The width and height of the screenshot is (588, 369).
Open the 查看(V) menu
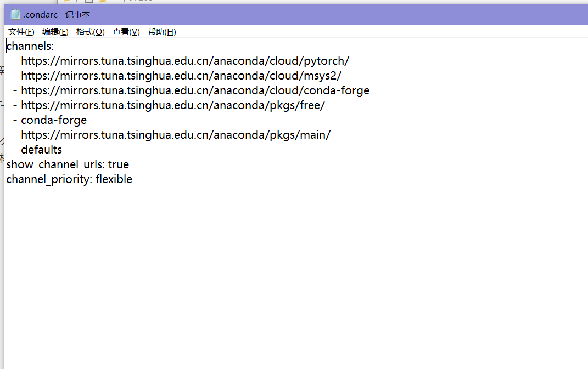125,31
